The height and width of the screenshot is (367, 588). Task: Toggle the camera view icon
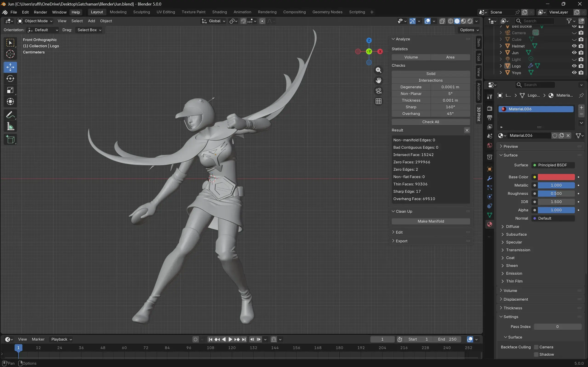[378, 91]
